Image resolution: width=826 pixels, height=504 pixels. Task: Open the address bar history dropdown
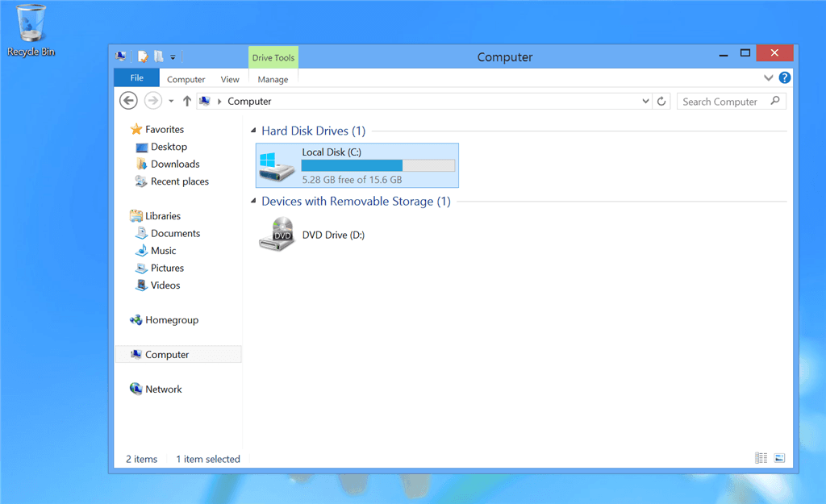tap(645, 101)
